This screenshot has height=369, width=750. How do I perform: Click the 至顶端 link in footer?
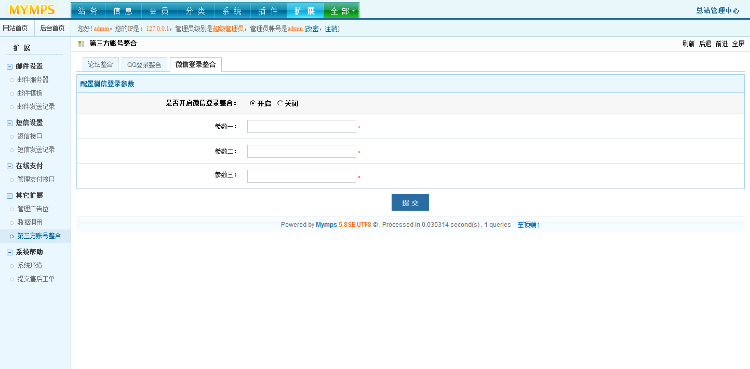(x=529, y=225)
